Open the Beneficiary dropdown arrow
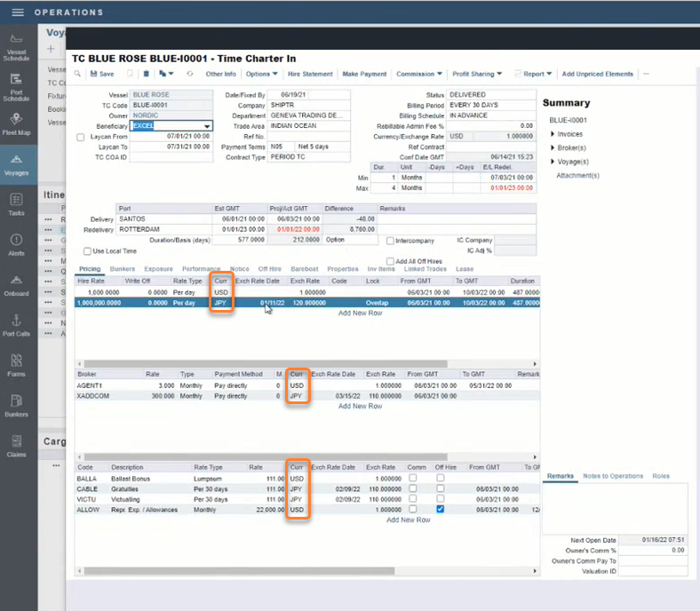 207,126
